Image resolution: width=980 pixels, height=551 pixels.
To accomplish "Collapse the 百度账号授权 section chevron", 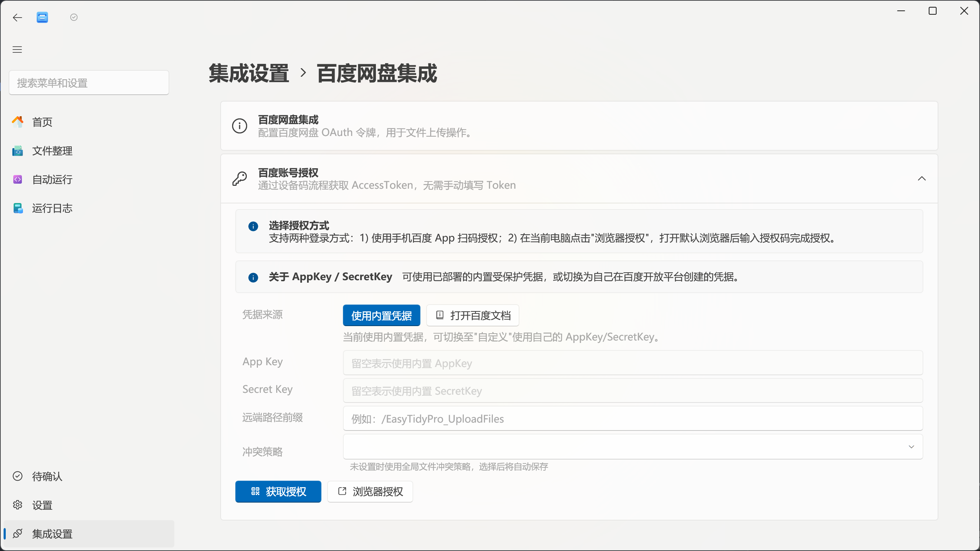I will [922, 179].
